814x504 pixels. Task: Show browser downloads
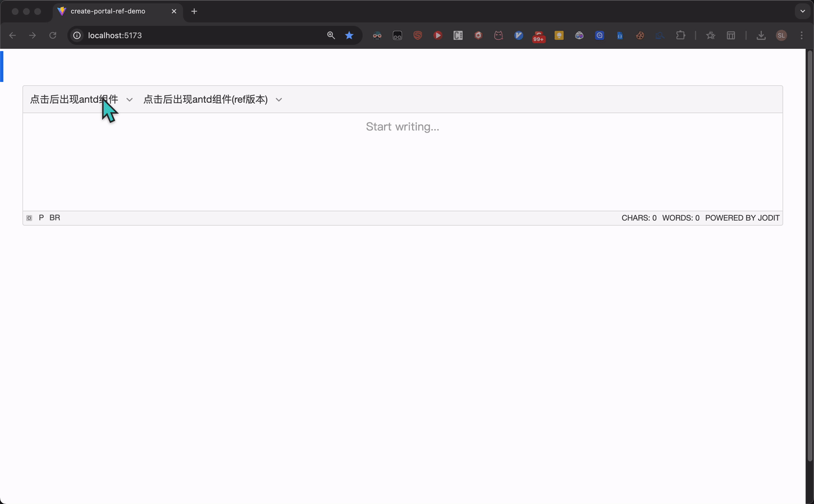pyautogui.click(x=761, y=35)
